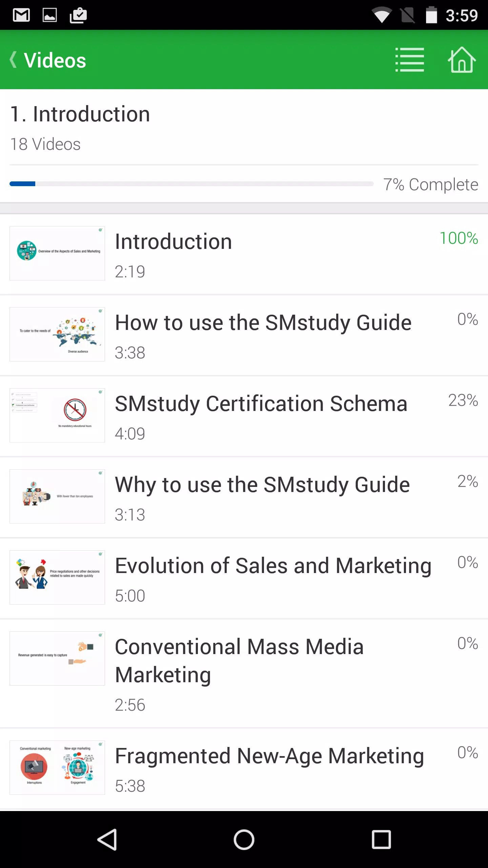Select Evolution of Sales and Marketing video thumbnail
Viewport: 488px width, 868px height.
[x=57, y=577]
